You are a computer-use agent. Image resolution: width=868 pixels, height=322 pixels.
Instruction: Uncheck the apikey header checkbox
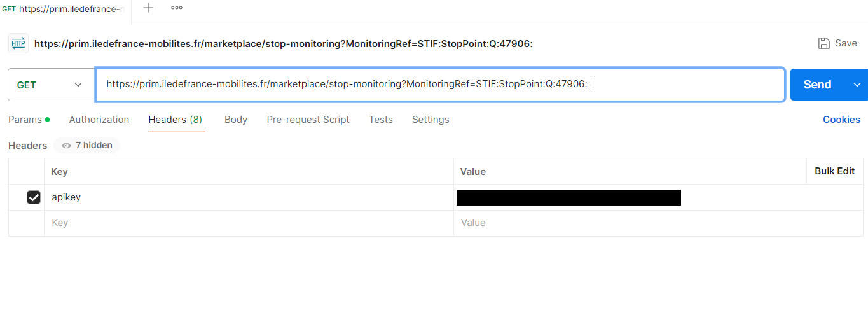pyautogui.click(x=34, y=197)
